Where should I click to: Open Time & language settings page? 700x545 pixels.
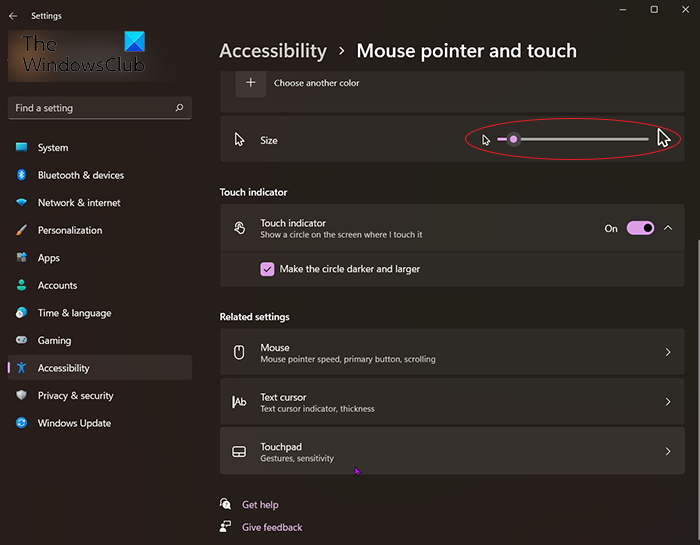click(74, 313)
